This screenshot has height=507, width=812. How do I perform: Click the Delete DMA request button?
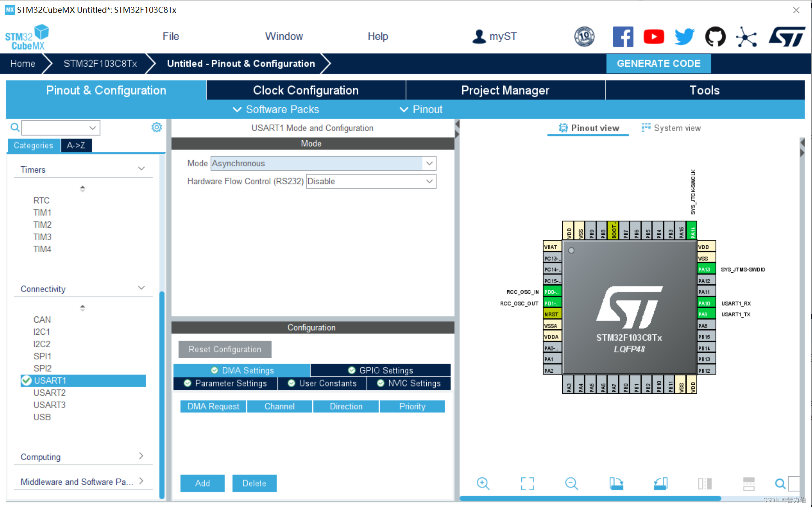pos(254,483)
